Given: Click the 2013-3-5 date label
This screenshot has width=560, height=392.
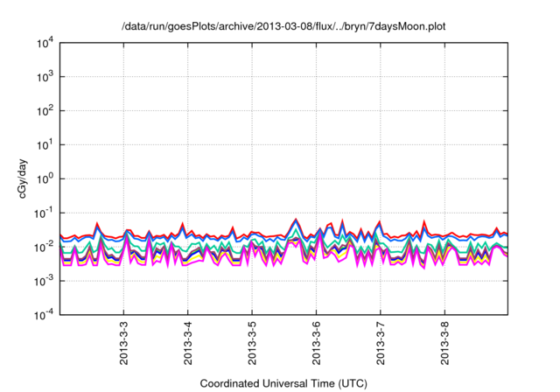Looking at the screenshot, I should (x=252, y=343).
